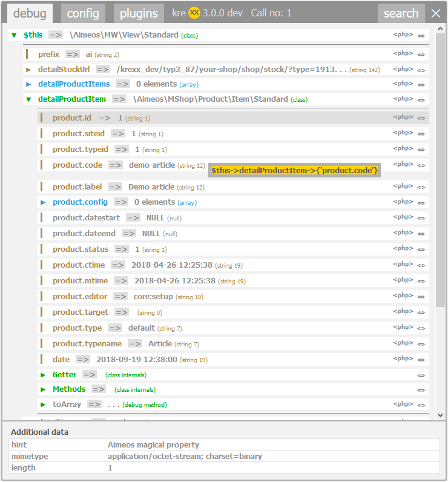Expand the product.config array
Screen dimensions: 448x482
[x=43, y=202]
